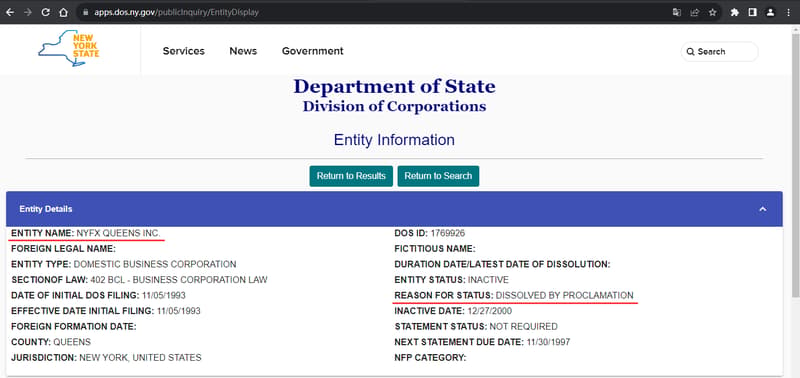Open the extensions puzzle icon
This screenshot has height=378, width=800.
pyautogui.click(x=735, y=12)
